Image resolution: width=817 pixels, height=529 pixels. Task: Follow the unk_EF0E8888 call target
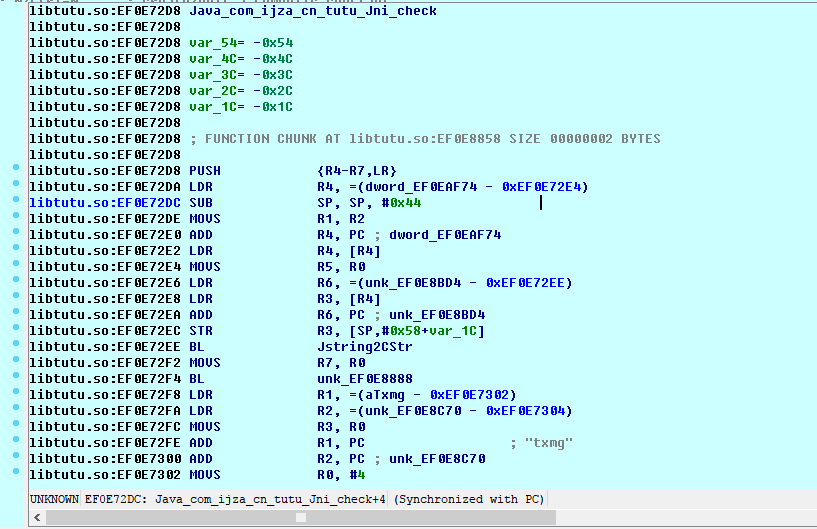(365, 379)
